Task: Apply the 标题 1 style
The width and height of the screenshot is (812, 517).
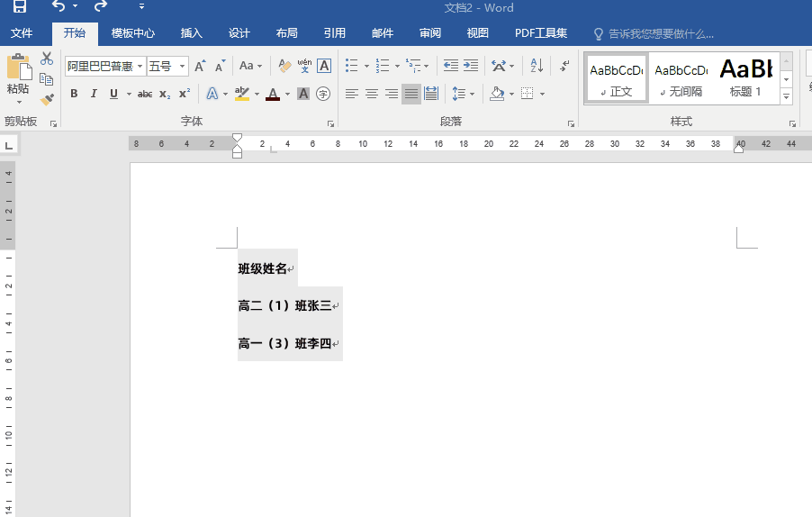Action: click(x=745, y=77)
